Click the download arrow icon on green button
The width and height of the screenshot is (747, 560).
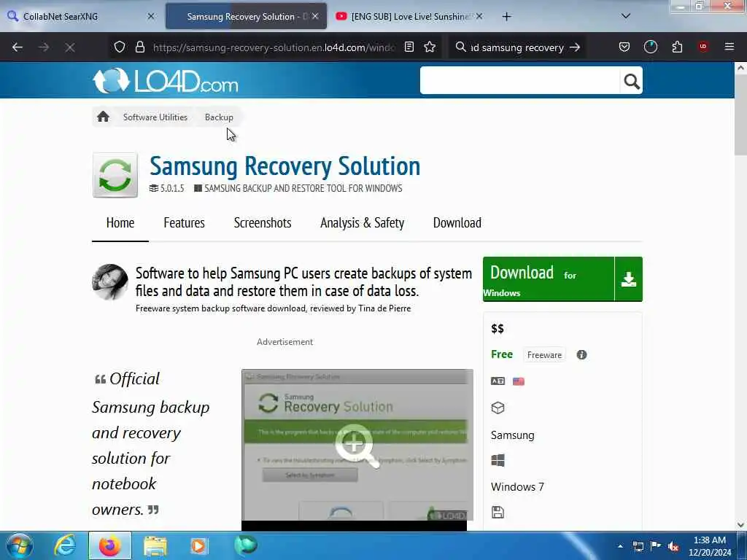click(628, 279)
